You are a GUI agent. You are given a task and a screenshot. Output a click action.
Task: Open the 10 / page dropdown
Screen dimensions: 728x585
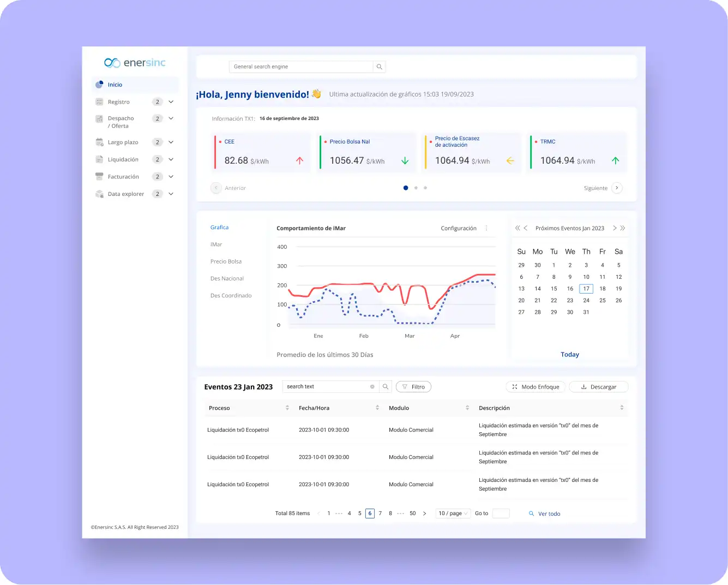(x=453, y=513)
